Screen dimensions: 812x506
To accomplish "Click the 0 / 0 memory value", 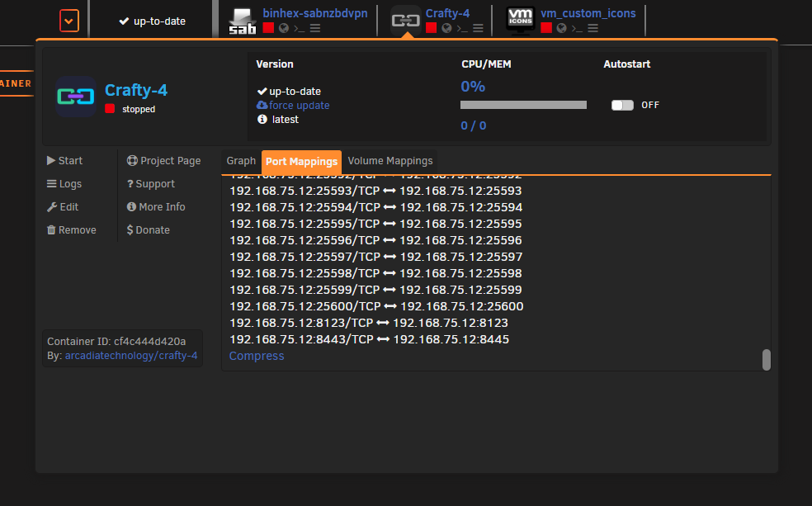I will (x=474, y=125).
